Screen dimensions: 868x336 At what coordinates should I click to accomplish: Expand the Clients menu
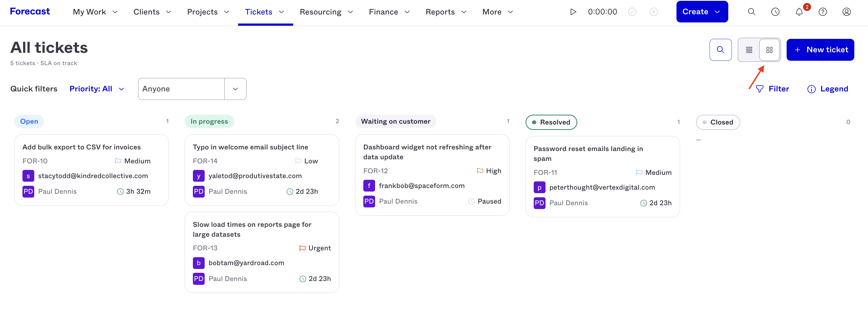click(152, 12)
